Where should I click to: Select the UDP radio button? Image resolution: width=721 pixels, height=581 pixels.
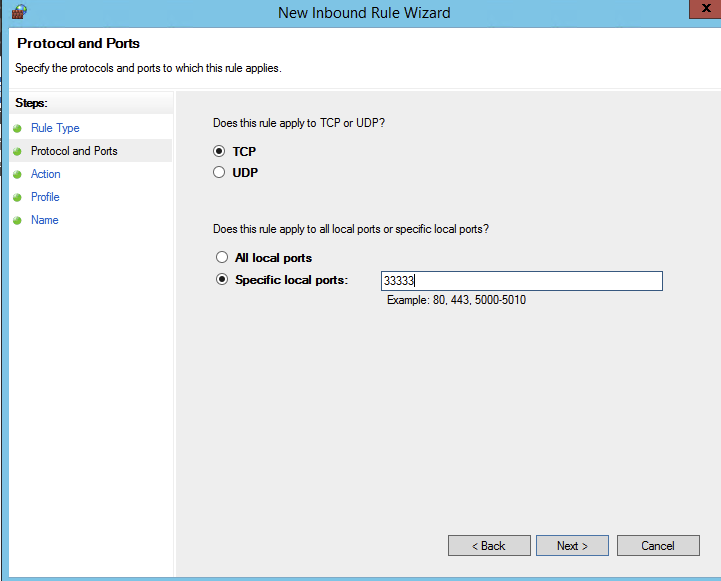[x=219, y=172]
